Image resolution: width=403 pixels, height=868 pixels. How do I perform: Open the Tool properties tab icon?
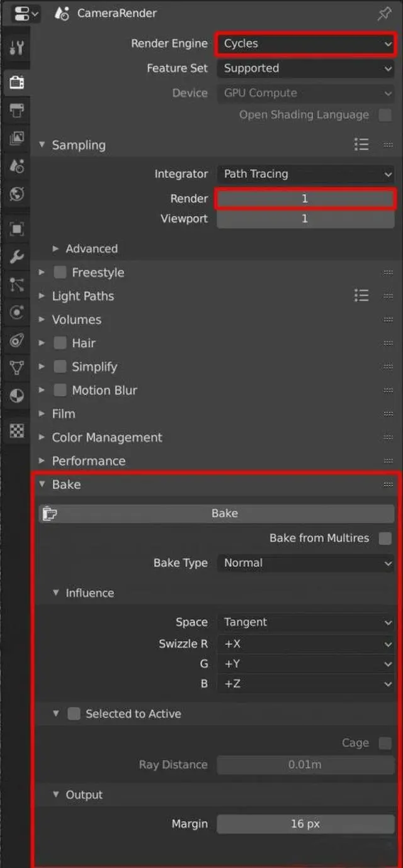click(x=16, y=48)
